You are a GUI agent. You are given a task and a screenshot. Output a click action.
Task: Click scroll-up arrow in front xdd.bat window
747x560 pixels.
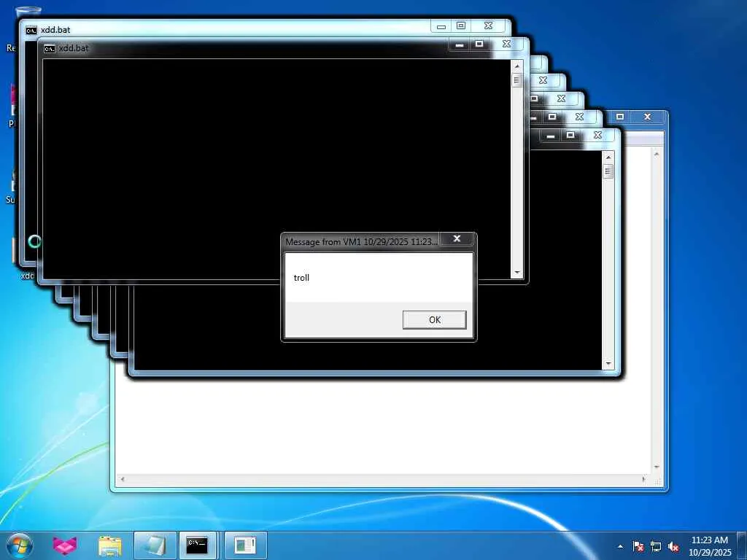click(x=517, y=66)
